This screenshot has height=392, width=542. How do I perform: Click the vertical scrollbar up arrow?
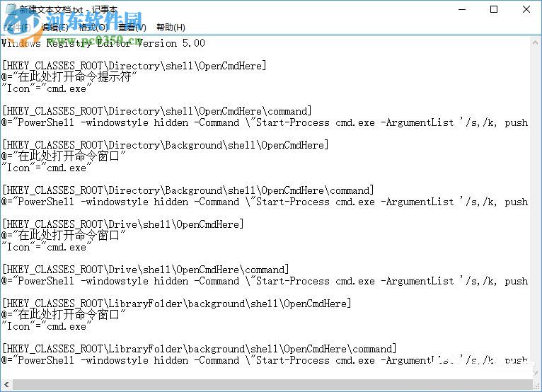click(x=535, y=43)
